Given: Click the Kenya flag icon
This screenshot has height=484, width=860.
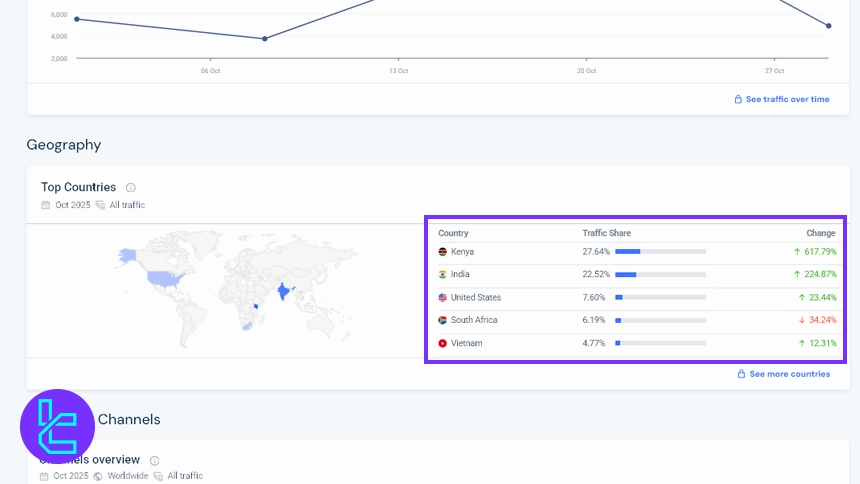Looking at the screenshot, I should (443, 252).
